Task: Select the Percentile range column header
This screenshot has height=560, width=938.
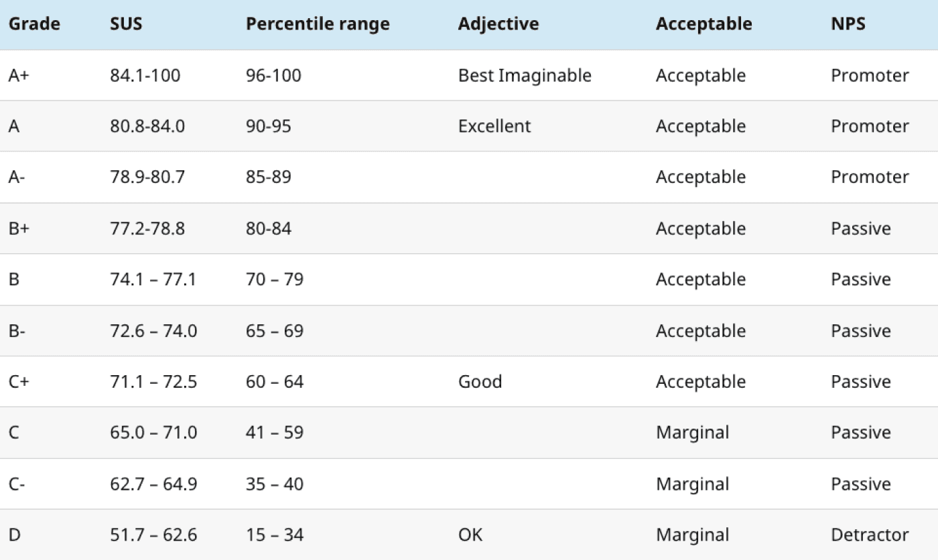Action: click(x=318, y=25)
